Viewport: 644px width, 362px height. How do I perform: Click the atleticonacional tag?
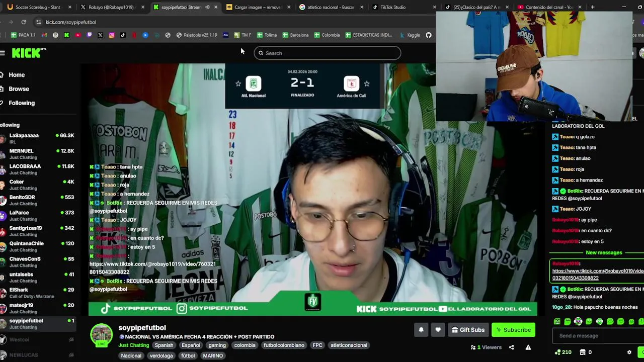point(349,345)
